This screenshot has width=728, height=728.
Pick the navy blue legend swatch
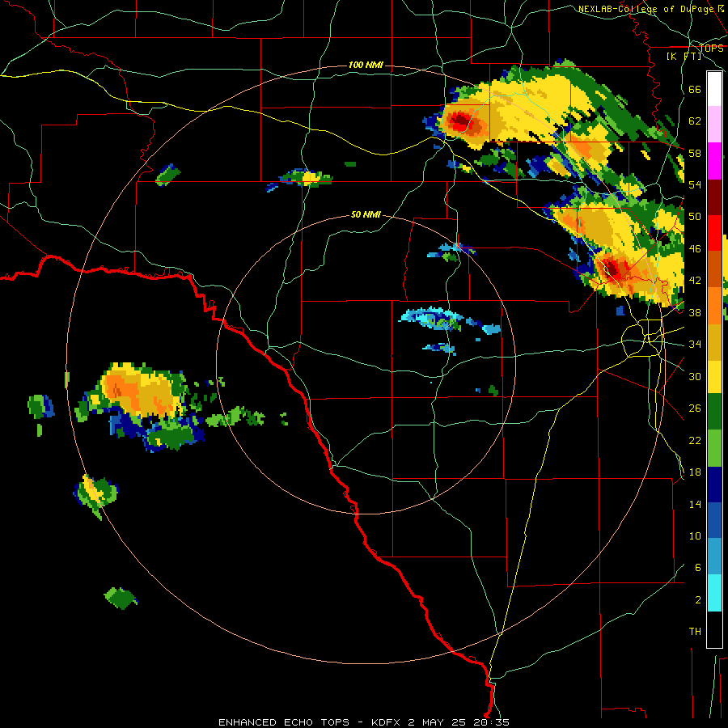pyautogui.click(x=714, y=485)
